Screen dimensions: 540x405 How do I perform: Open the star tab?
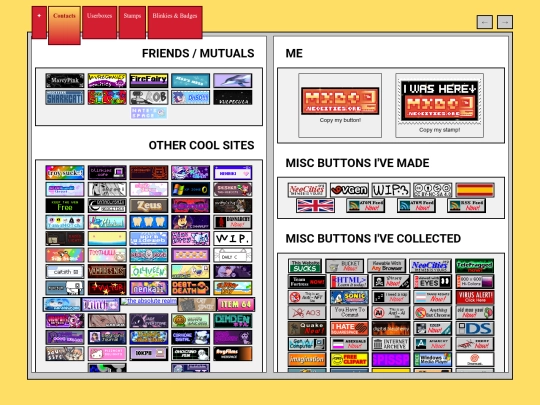39,22
